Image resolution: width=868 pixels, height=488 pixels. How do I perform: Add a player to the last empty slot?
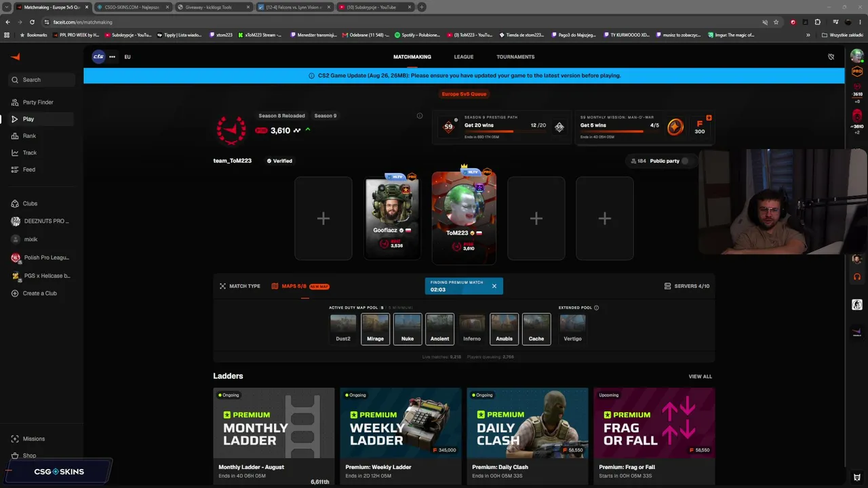(605, 218)
